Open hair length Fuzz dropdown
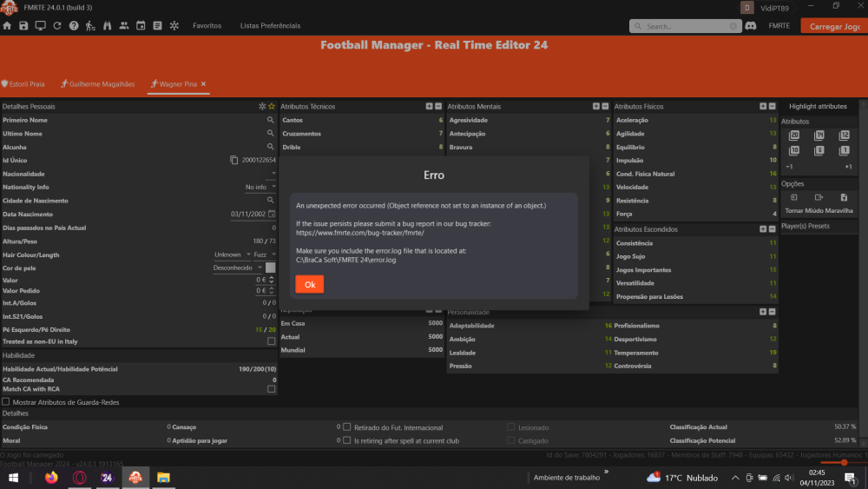This screenshot has height=489, width=868. tap(265, 254)
